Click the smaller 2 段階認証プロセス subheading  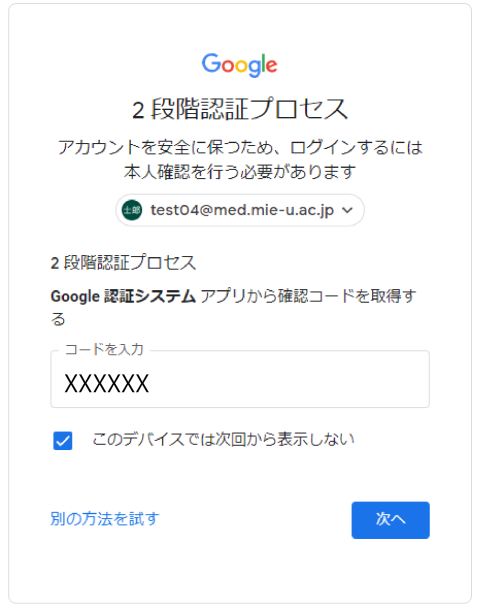[123, 263]
